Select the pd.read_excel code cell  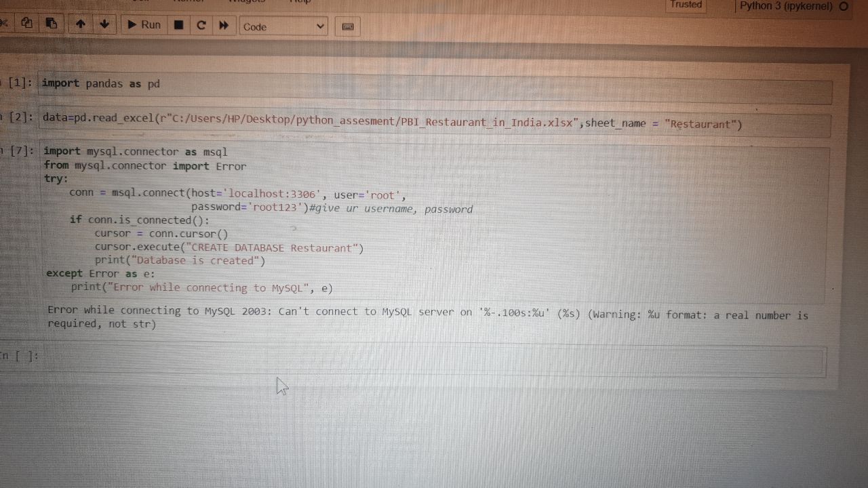coord(435,121)
